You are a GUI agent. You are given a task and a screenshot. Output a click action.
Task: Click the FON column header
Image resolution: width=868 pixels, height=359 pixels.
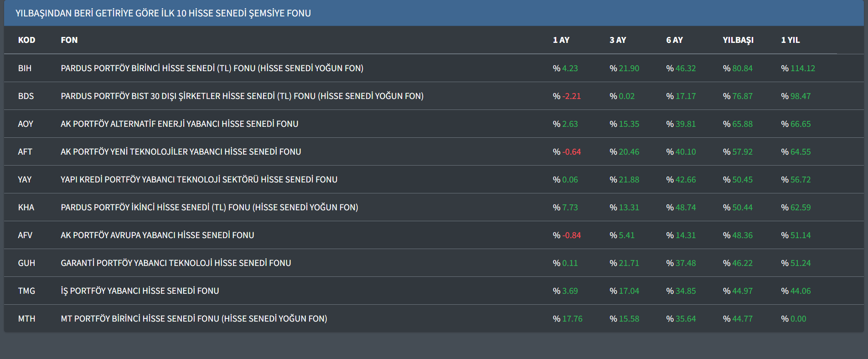coord(69,40)
